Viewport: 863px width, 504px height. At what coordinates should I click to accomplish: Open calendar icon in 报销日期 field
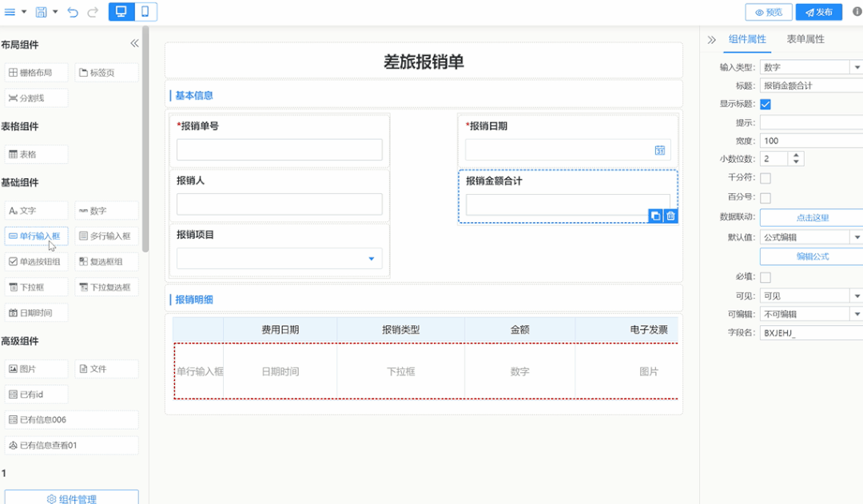tap(660, 150)
